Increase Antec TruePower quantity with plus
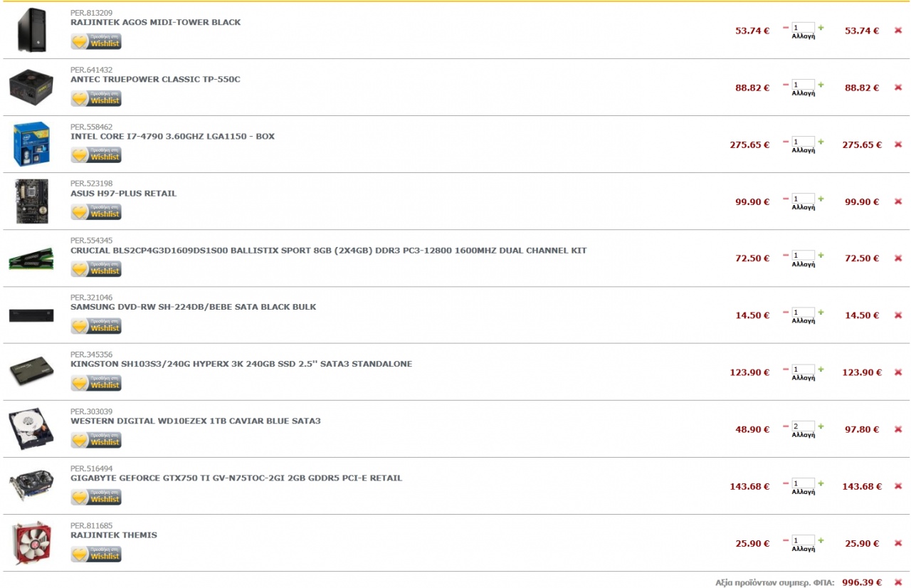This screenshot has width=911, height=588. coord(821,85)
